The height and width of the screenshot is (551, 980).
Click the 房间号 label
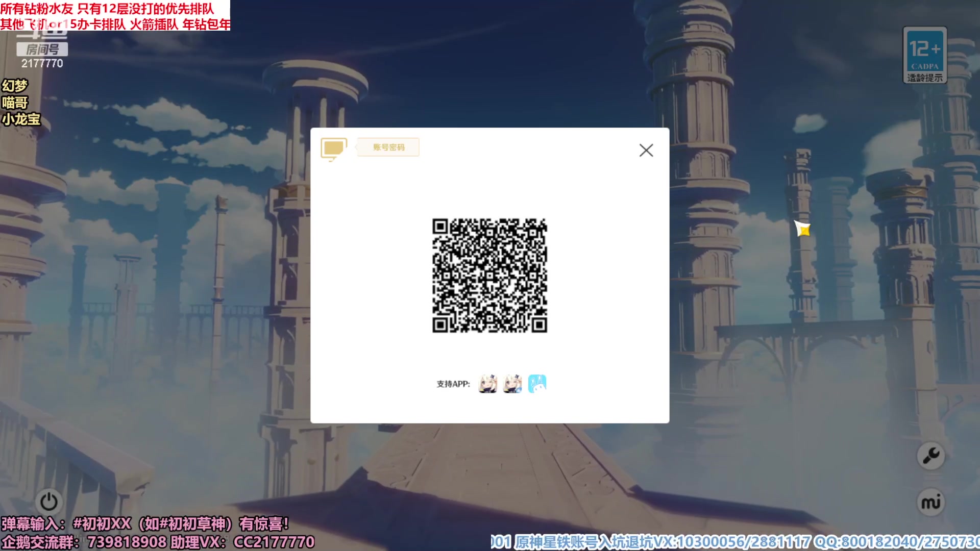(x=42, y=49)
